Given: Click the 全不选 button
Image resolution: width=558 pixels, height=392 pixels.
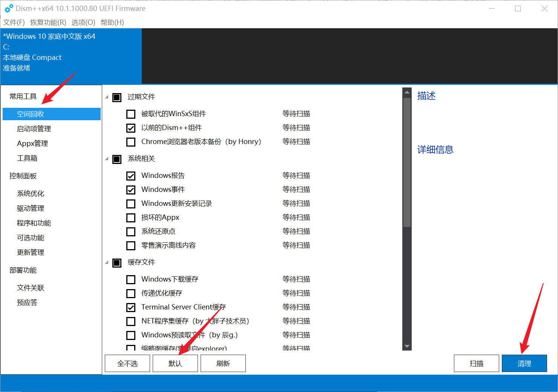Looking at the screenshot, I should click(x=127, y=363).
